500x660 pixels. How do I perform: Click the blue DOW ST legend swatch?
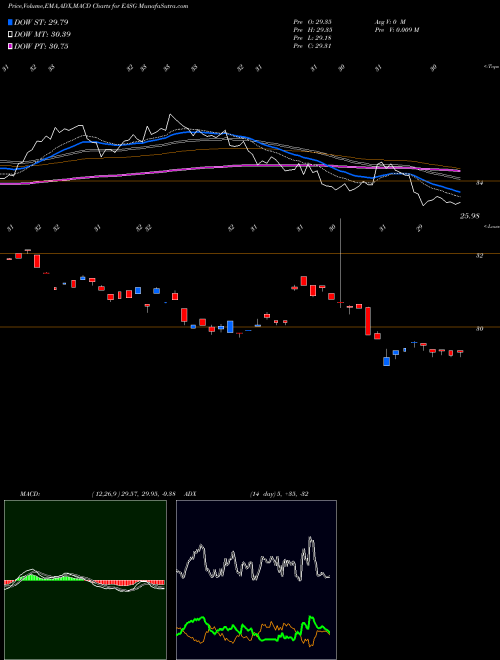coord(10,22)
